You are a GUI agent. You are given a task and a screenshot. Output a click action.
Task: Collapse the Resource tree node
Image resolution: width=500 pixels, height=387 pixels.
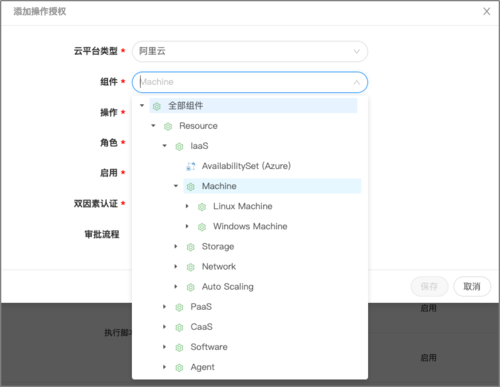pos(153,126)
